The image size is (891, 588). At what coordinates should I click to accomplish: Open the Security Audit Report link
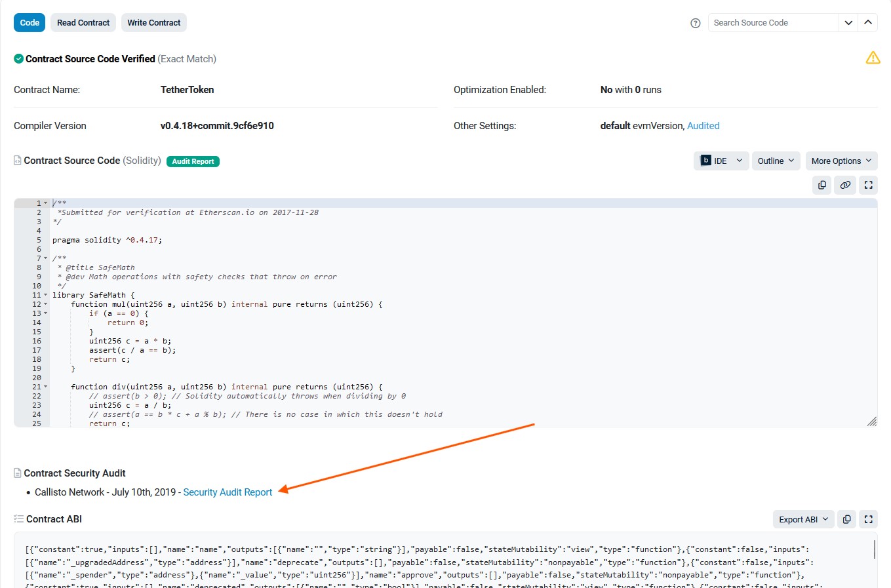pyautogui.click(x=228, y=492)
